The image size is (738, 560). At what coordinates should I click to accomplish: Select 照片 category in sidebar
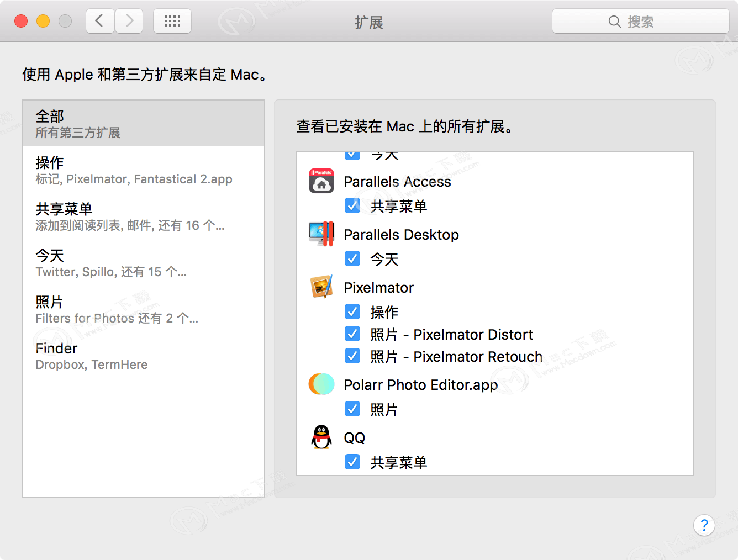pyautogui.click(x=144, y=309)
